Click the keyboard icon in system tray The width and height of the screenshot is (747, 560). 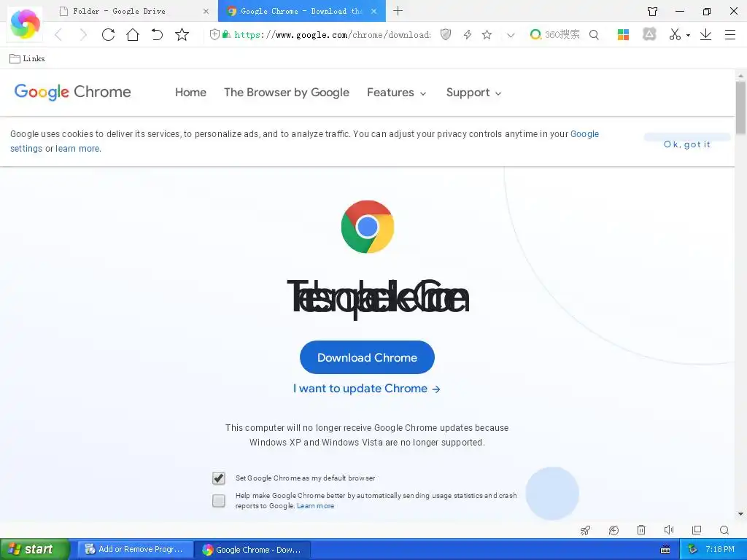(x=665, y=550)
